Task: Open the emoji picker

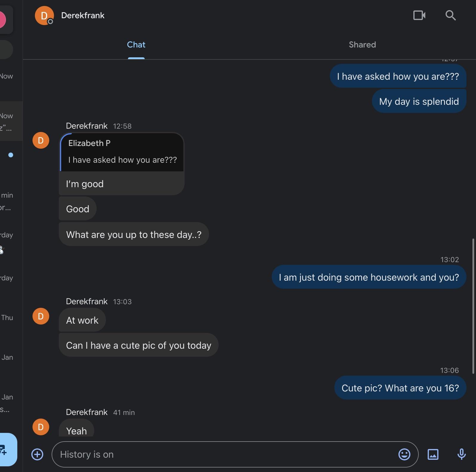Action: coord(404,454)
